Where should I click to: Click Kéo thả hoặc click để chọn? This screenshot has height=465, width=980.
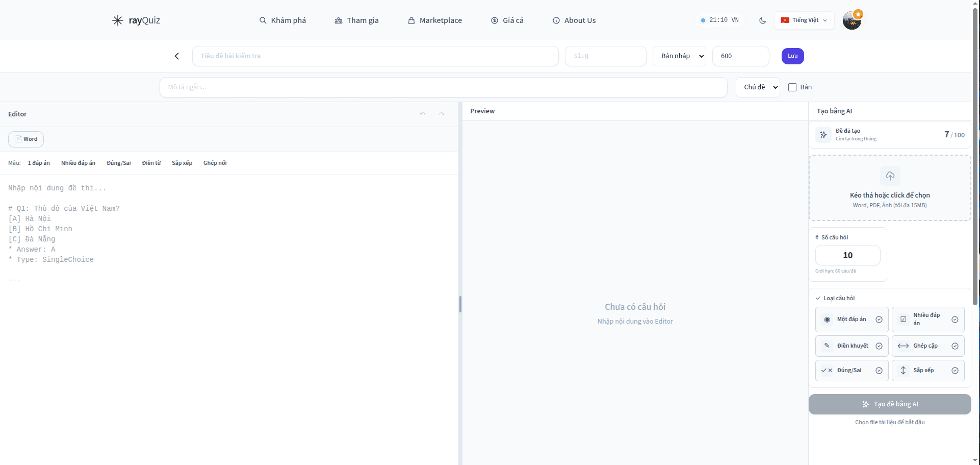tap(890, 195)
